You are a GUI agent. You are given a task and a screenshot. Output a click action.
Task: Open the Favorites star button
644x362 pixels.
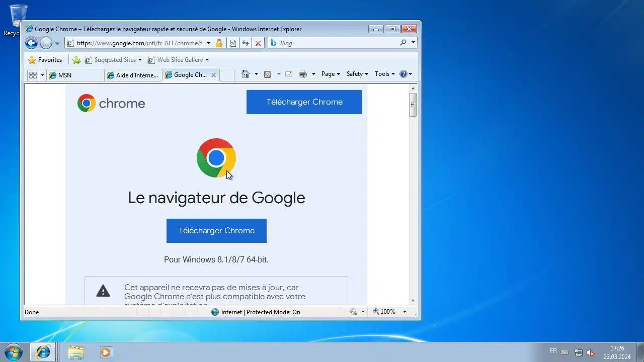click(x=45, y=60)
